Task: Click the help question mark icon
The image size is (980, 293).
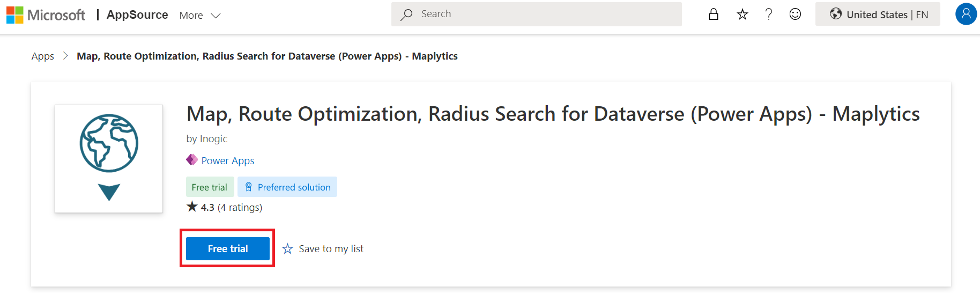Action: (769, 14)
